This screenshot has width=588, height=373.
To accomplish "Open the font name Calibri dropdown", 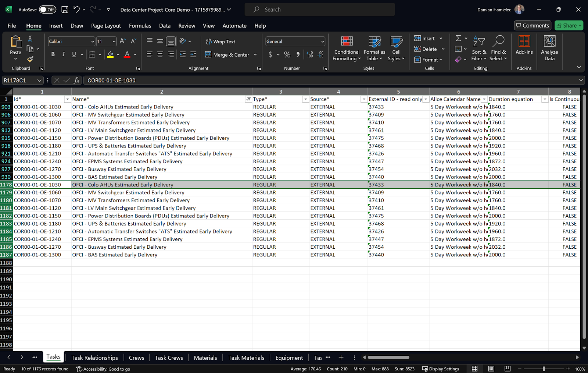I will click(x=93, y=42).
